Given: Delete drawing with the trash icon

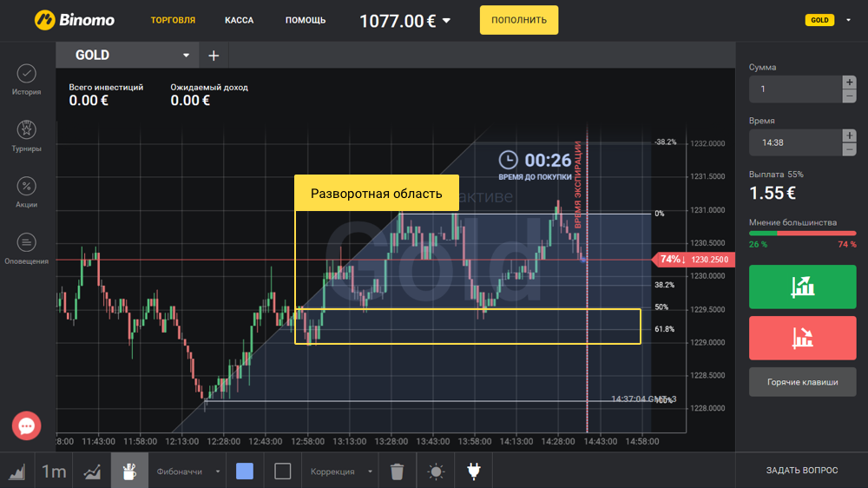Looking at the screenshot, I should coord(397,471).
